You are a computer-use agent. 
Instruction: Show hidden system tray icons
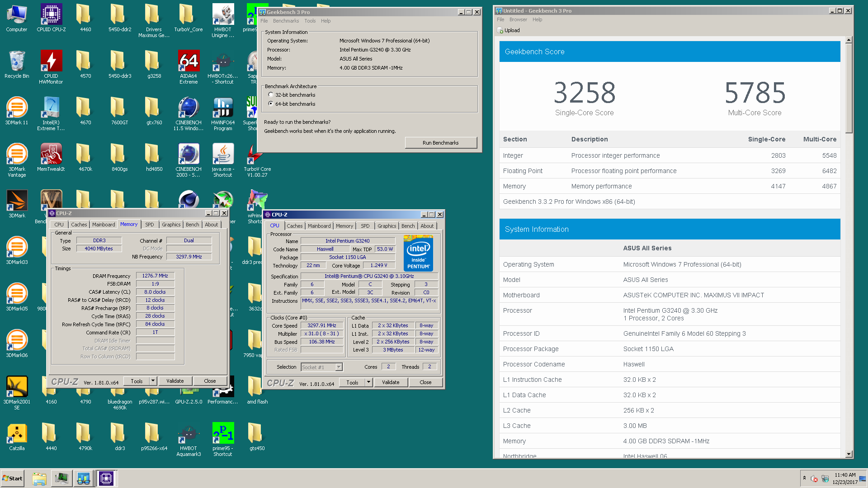pos(804,478)
